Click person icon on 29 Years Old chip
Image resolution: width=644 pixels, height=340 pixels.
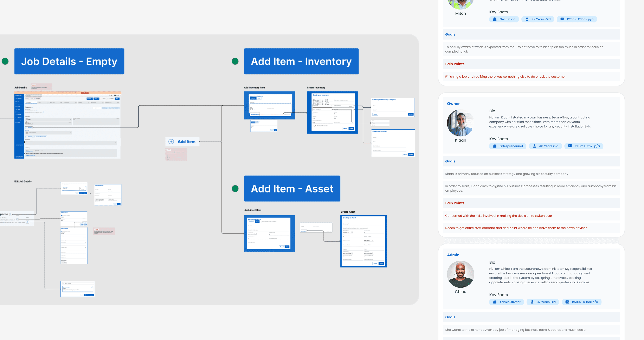coord(527,19)
